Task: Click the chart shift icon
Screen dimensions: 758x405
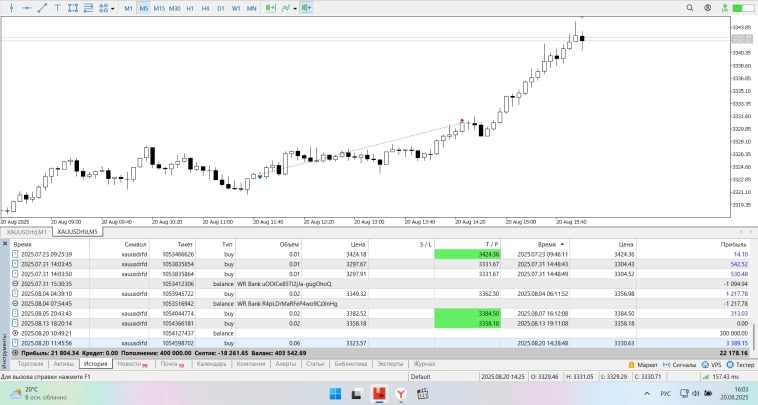Action: [305, 8]
